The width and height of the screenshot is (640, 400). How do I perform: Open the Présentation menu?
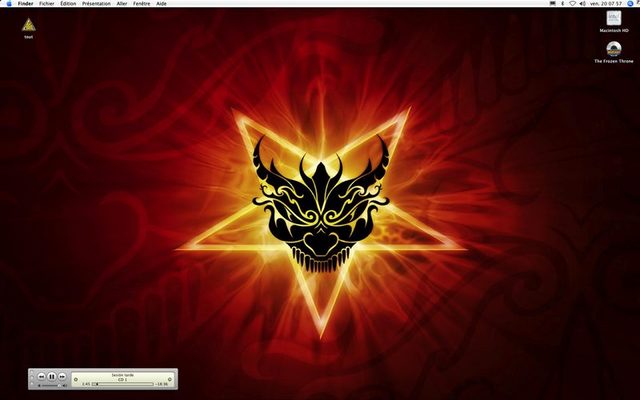pyautogui.click(x=96, y=3)
